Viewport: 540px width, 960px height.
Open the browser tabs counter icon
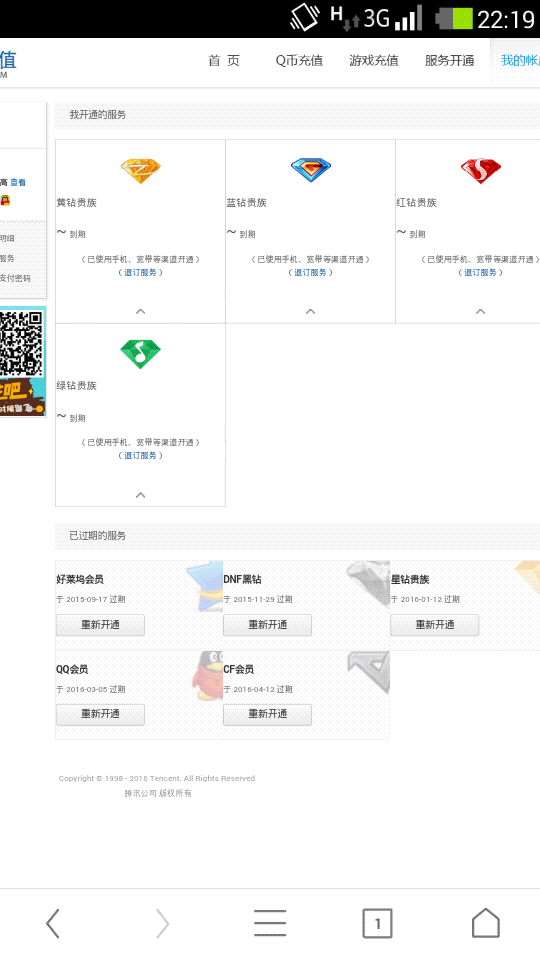pyautogui.click(x=377, y=923)
